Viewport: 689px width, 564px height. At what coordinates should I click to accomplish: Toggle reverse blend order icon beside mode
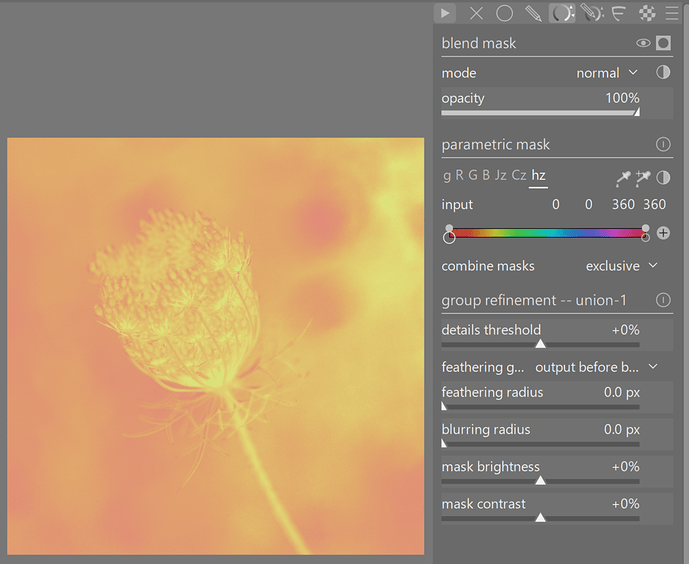point(663,72)
